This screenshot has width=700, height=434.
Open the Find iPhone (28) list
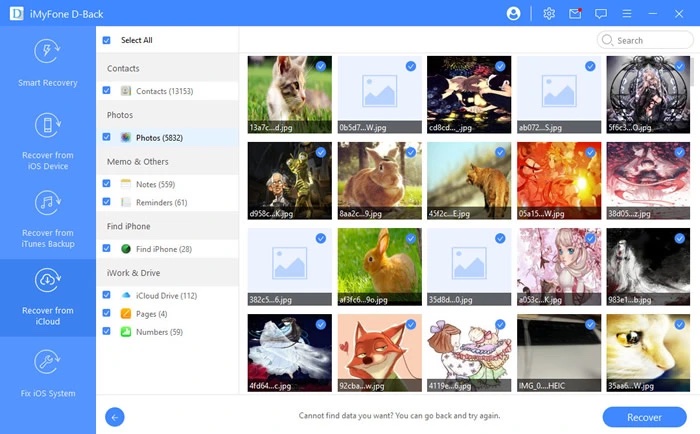(x=164, y=249)
